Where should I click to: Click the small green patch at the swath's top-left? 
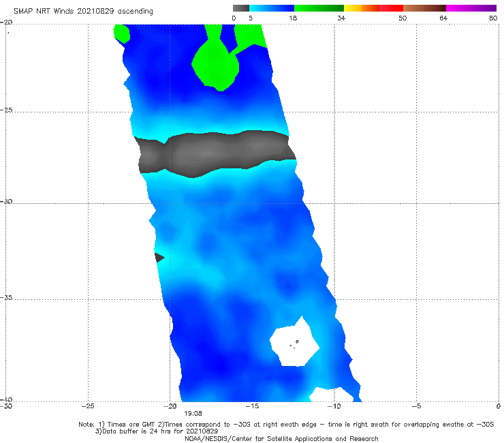pyautogui.click(x=122, y=33)
